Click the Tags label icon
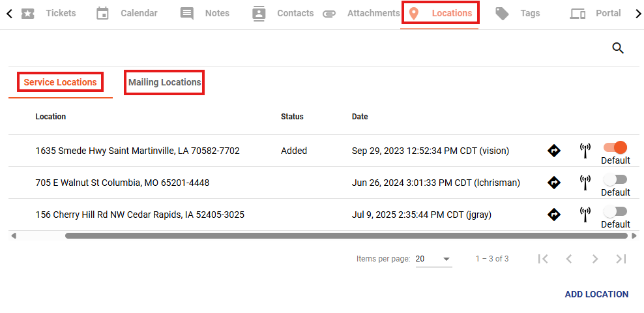Viewport: 644px width, 313px height. click(x=502, y=14)
